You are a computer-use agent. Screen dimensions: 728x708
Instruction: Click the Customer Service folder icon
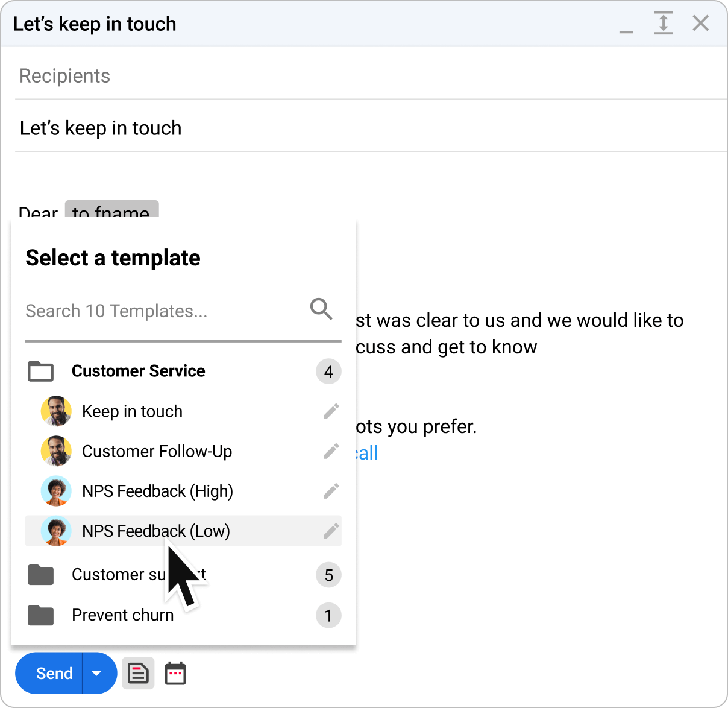[x=40, y=371]
